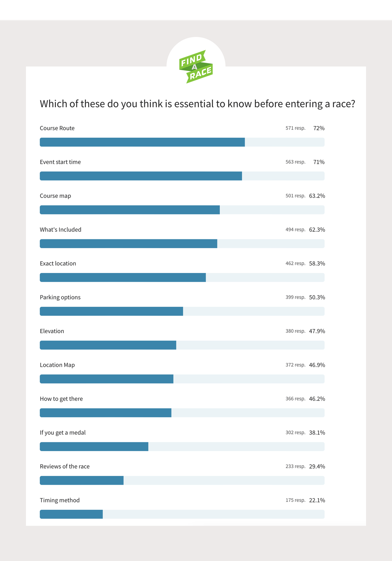Click the 175 resp. count
Image resolution: width=392 pixels, height=561 pixels.
point(295,500)
